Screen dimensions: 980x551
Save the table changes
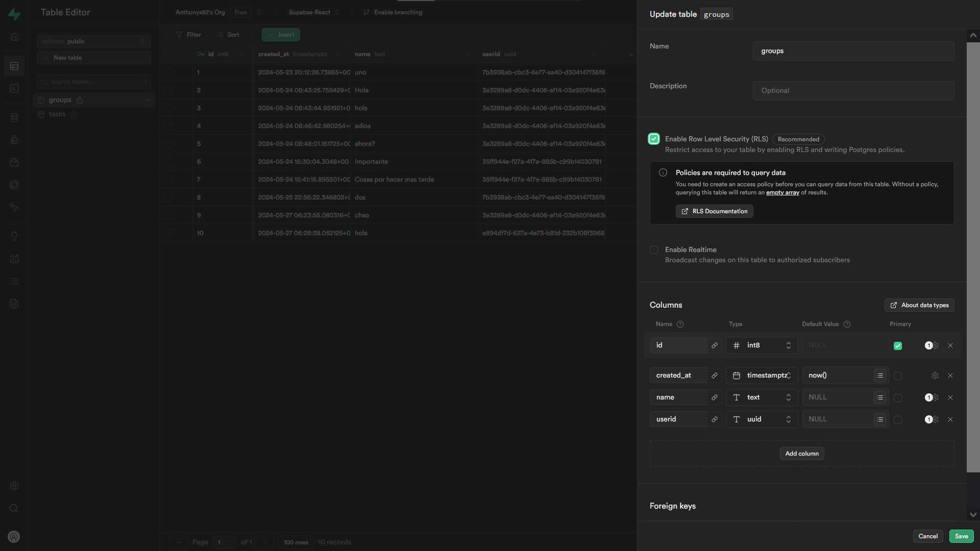click(961, 536)
